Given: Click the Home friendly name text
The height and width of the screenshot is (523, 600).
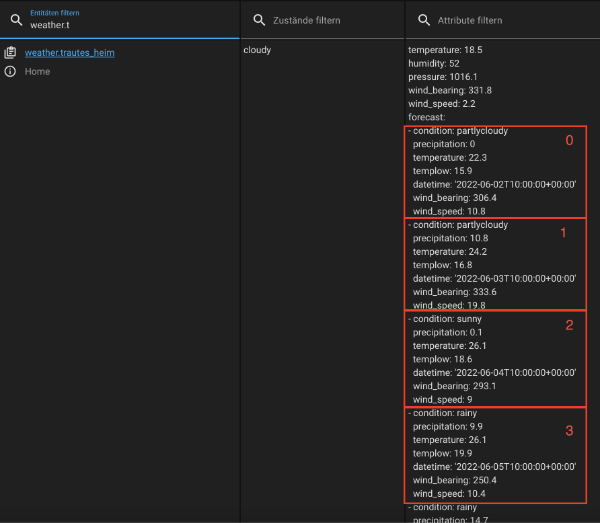Looking at the screenshot, I should click(x=37, y=72).
